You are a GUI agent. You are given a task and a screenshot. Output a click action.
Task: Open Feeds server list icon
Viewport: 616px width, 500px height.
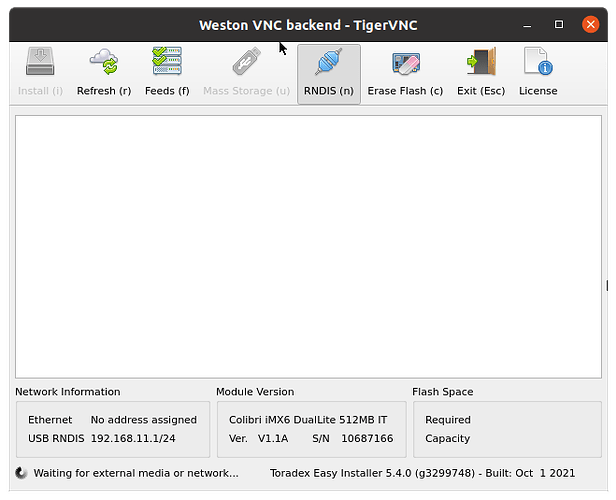tap(167, 61)
